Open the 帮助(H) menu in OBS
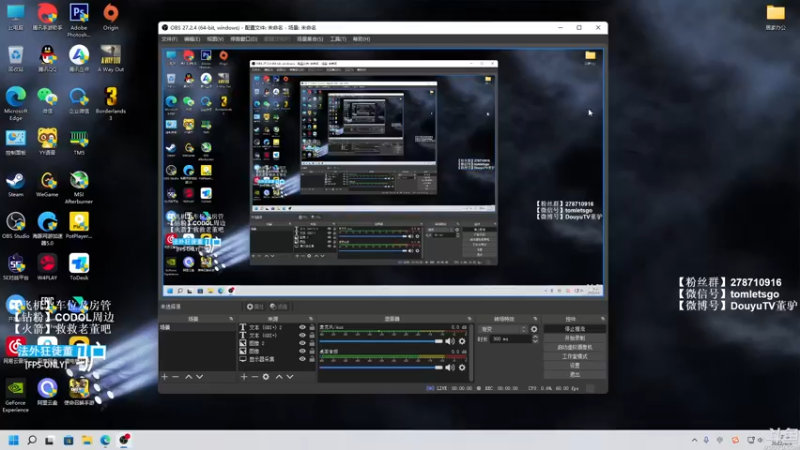Viewport: 800px width, 450px height. (361, 39)
